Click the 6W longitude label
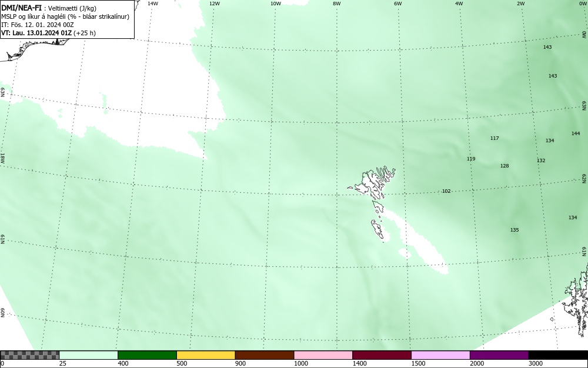Image resolution: width=588 pixels, height=368 pixels. (398, 4)
